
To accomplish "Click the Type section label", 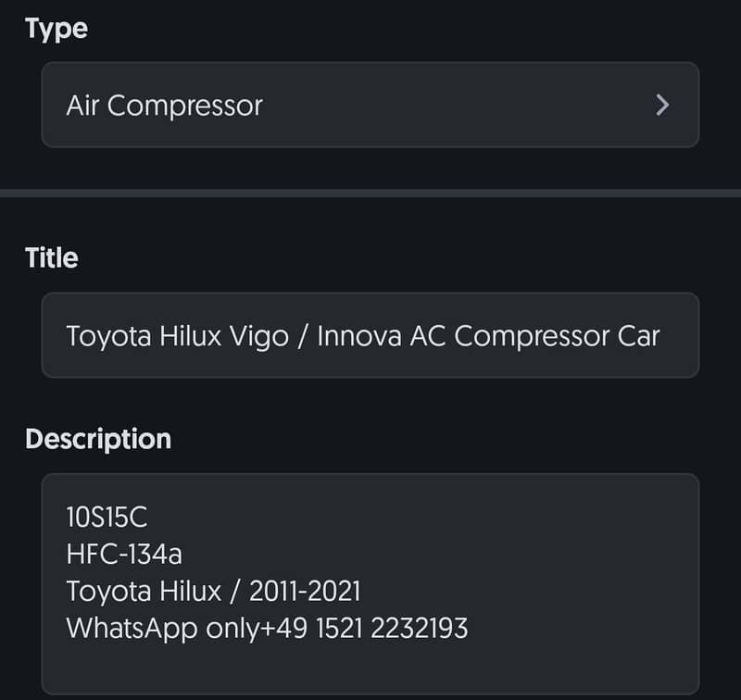I will coord(56,29).
